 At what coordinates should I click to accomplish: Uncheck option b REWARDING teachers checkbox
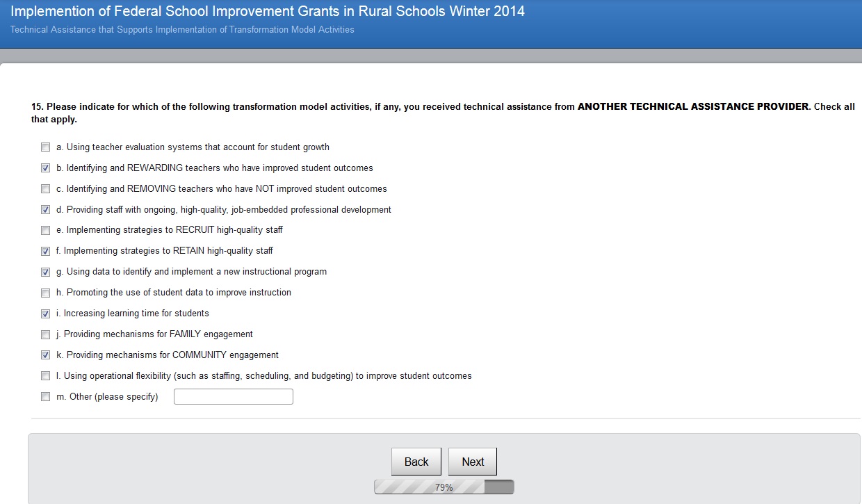[46, 168]
